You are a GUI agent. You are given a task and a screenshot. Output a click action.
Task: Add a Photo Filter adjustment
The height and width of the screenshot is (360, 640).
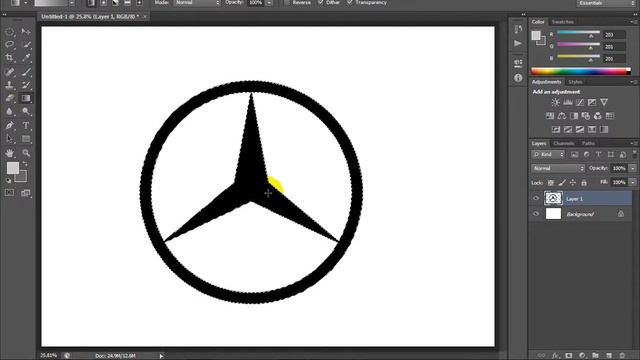click(586, 116)
